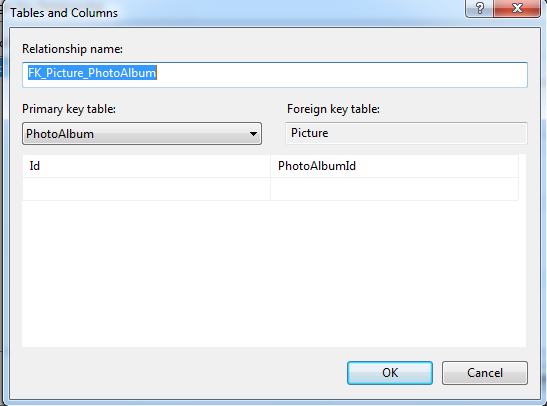Screen dimensions: 547x406
Task: Click blank white area beneath column grid
Action: pyautogui.click(x=274, y=274)
